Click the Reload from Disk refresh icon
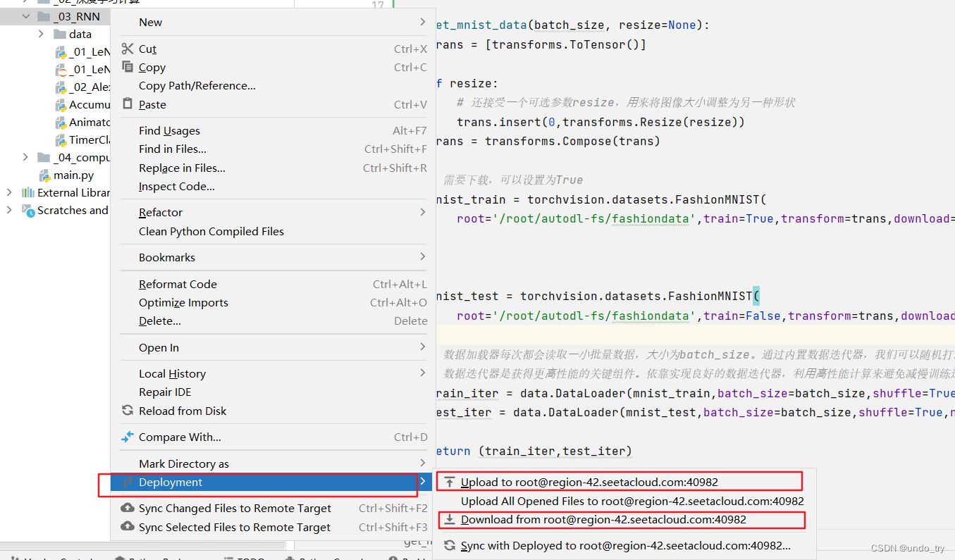The height and width of the screenshot is (560, 955). tap(128, 411)
